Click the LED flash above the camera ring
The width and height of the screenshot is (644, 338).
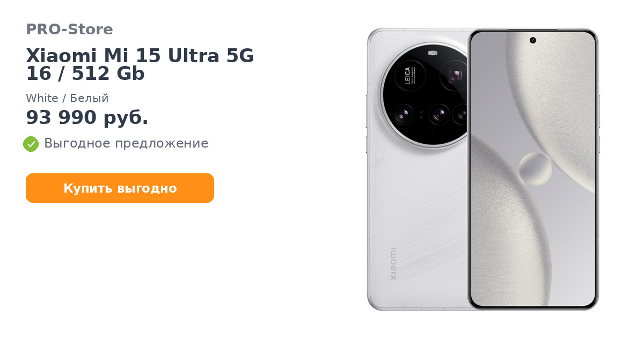tap(433, 53)
